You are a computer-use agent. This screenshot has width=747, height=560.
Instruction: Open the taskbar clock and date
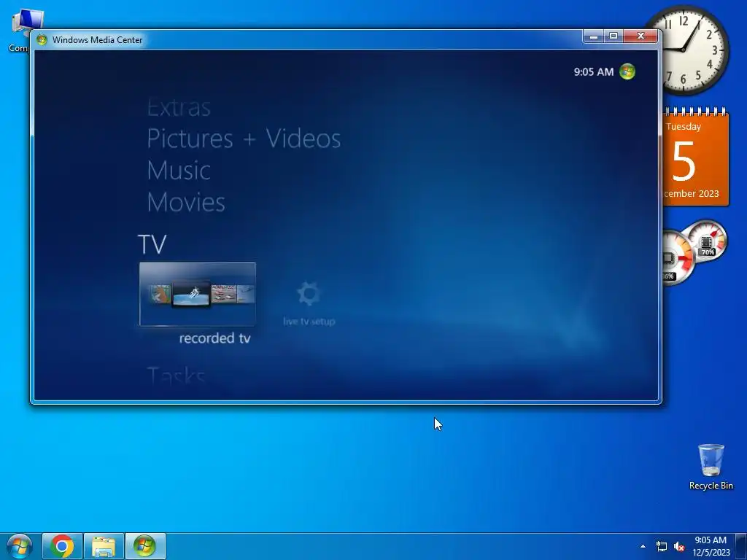coord(711,546)
